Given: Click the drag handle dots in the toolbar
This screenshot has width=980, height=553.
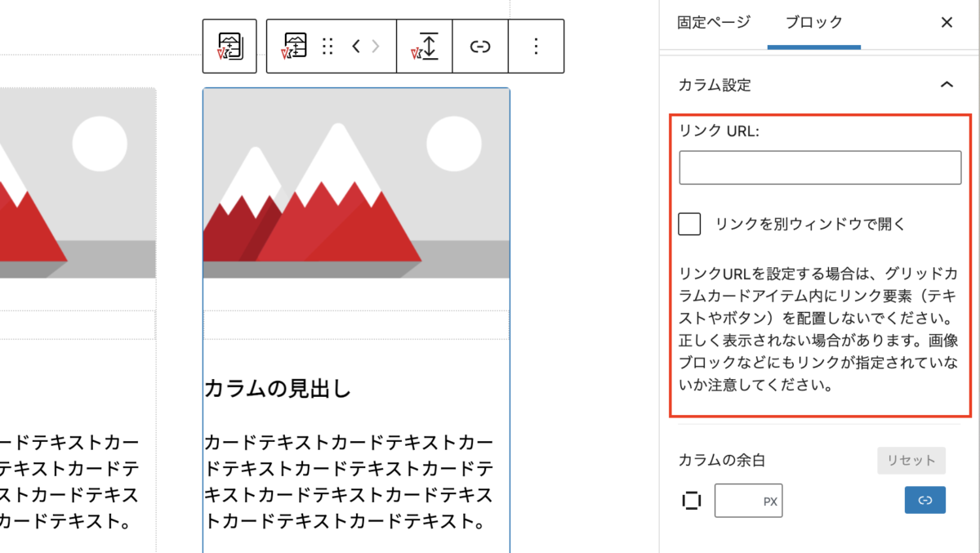Looking at the screenshot, I should click(327, 47).
